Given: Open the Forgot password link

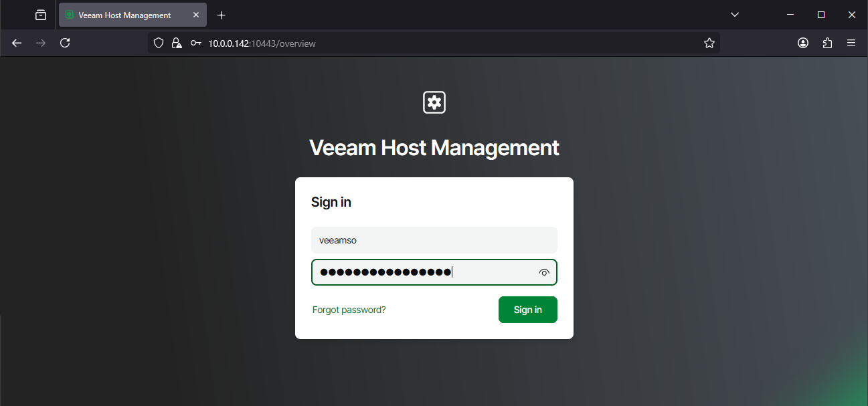Looking at the screenshot, I should pyautogui.click(x=349, y=309).
